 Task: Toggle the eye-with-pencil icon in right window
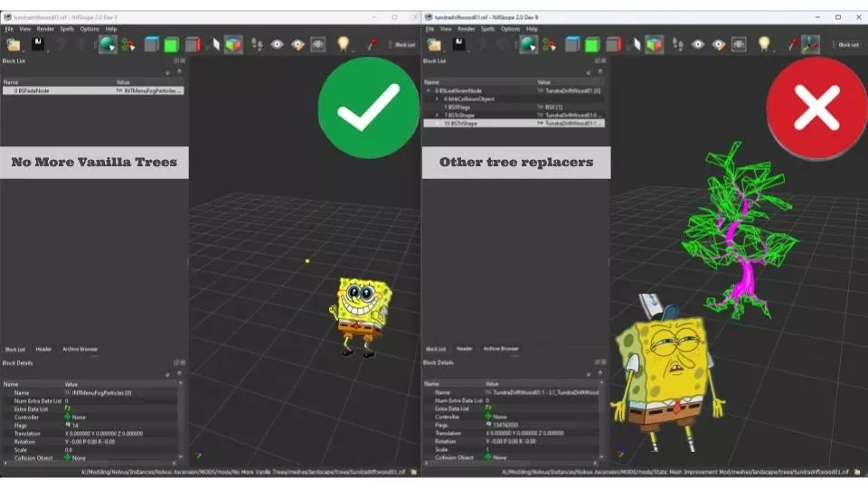click(x=719, y=44)
